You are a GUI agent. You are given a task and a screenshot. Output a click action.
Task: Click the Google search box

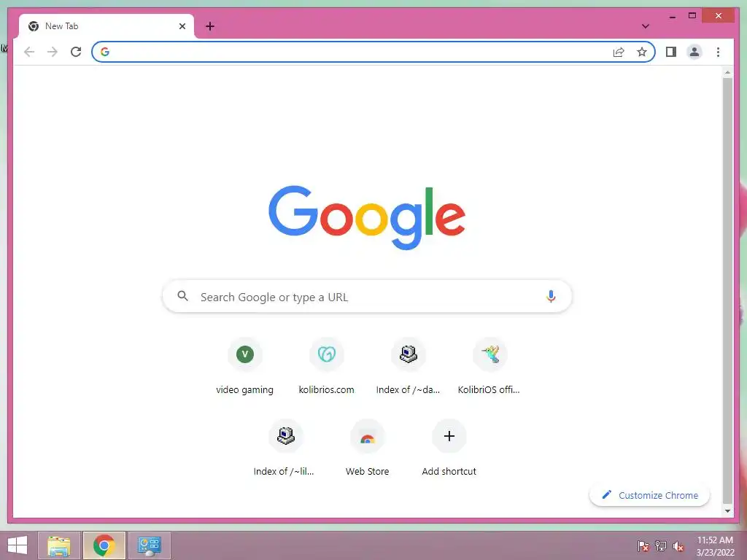367,297
